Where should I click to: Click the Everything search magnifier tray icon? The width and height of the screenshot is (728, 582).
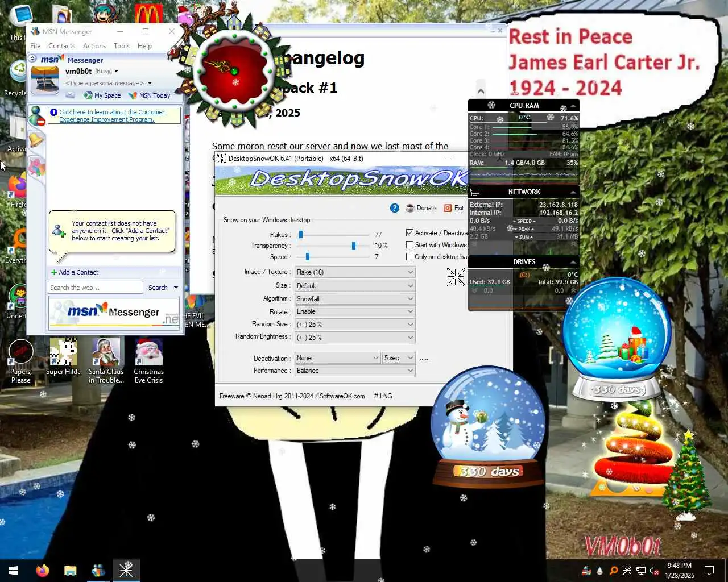[613, 571]
